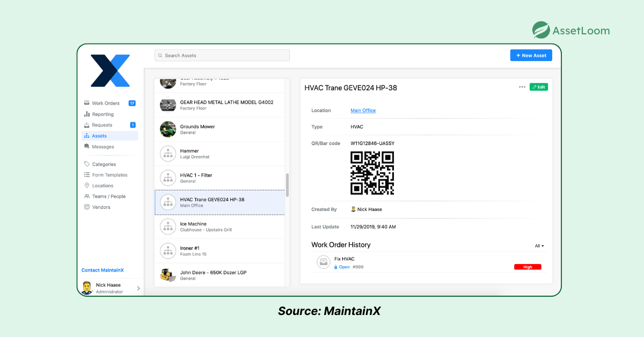Open Messages chat bubble icon
Image resolution: width=644 pixels, height=337 pixels.
pos(87,146)
